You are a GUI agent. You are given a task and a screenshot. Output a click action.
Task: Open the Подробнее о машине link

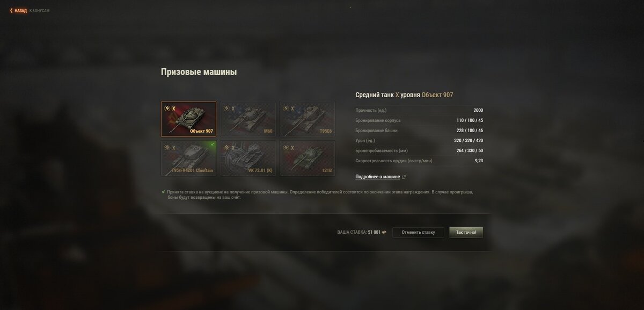[x=377, y=177]
